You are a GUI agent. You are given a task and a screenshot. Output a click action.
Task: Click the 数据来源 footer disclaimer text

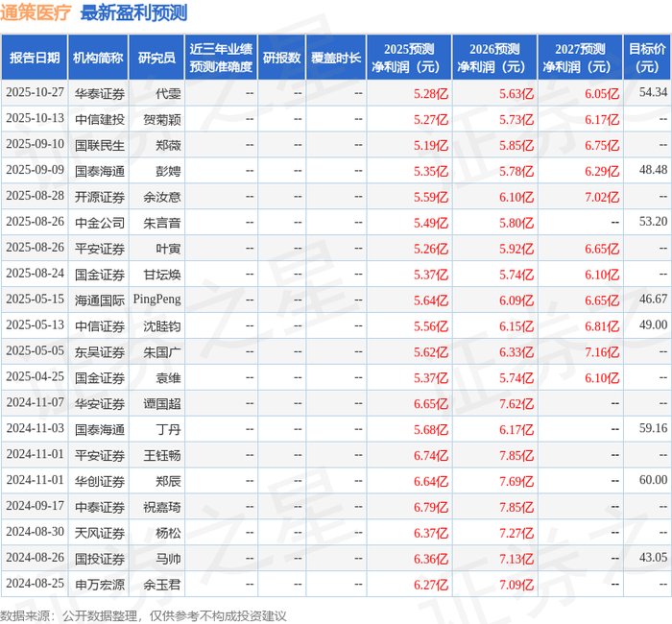tap(143, 616)
